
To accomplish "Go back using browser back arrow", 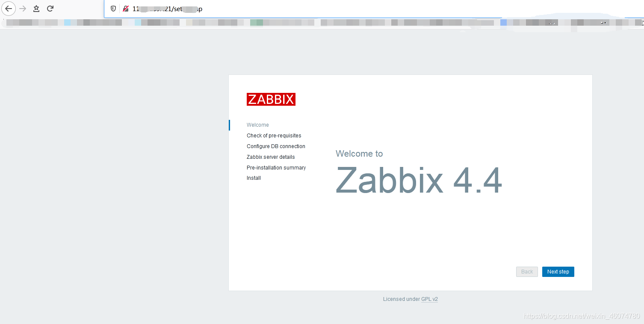I will click(9, 9).
